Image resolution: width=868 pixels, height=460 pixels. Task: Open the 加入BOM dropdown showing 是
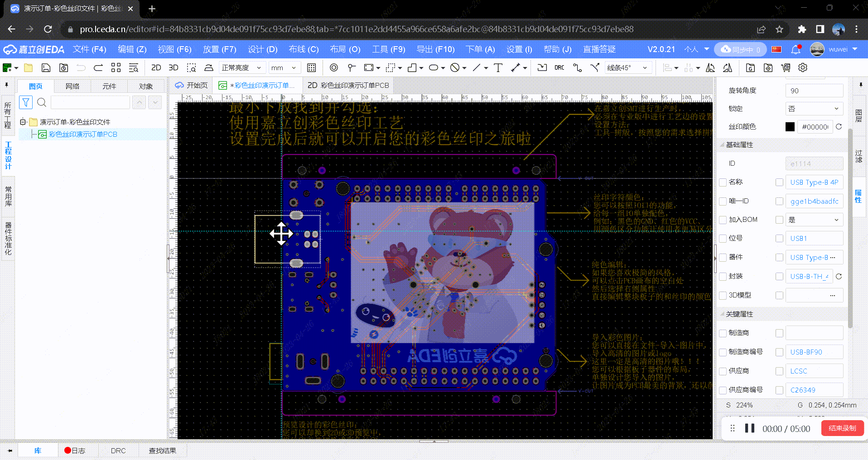click(814, 220)
